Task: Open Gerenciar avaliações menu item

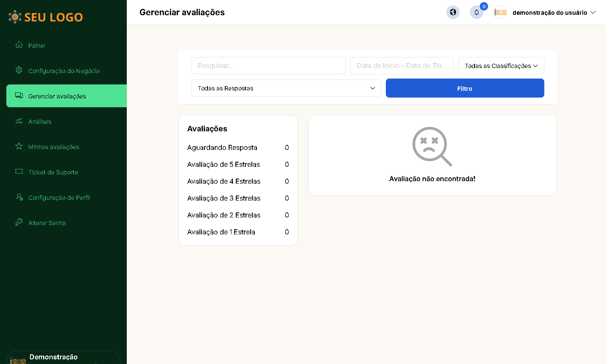Action: (57, 96)
